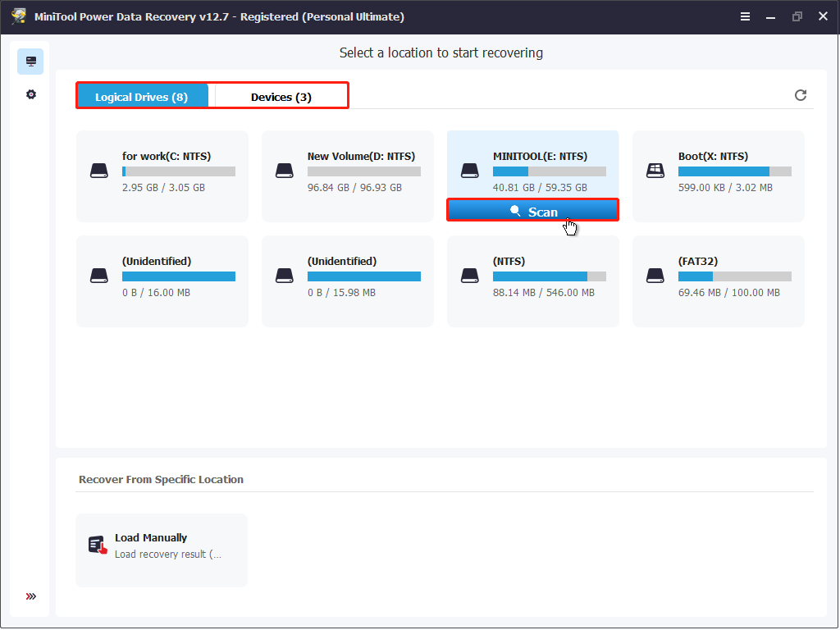The height and width of the screenshot is (630, 840).
Task: Click the MiniTool logo in the title bar
Action: click(18, 16)
